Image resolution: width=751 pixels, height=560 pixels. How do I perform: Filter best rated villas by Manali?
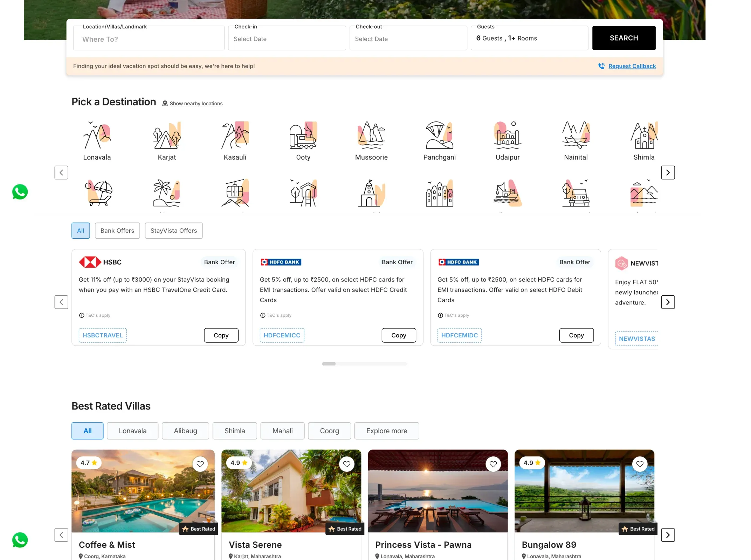click(283, 431)
